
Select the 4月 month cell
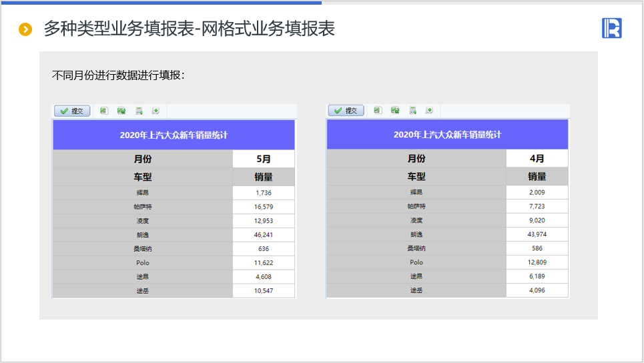[537, 159]
